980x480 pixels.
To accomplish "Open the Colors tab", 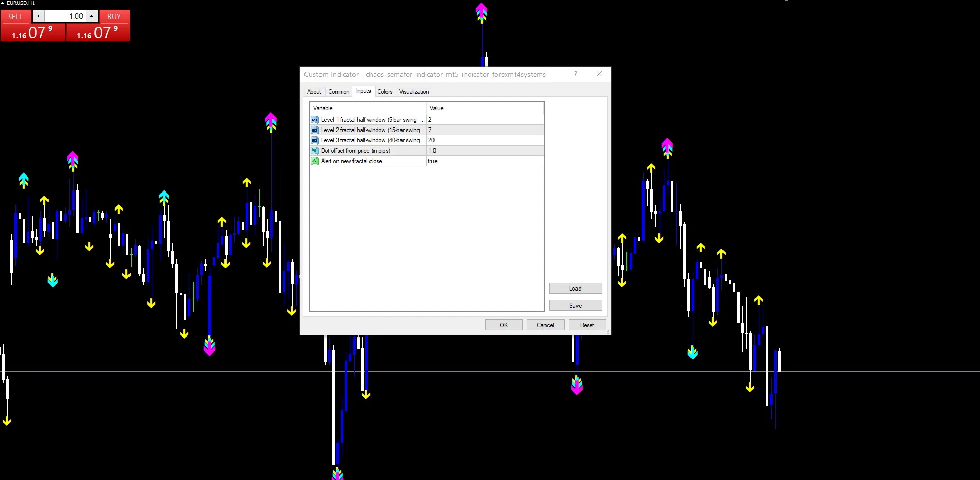I will tap(385, 92).
